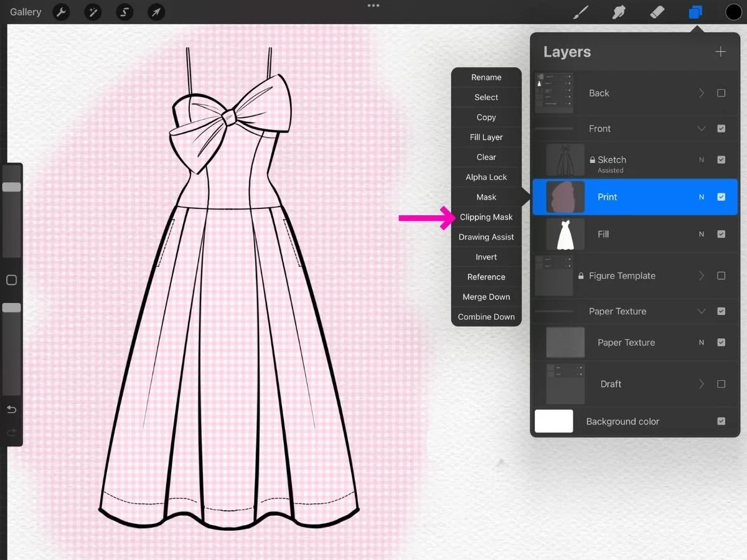Choose Rename from layer menu

486,78
